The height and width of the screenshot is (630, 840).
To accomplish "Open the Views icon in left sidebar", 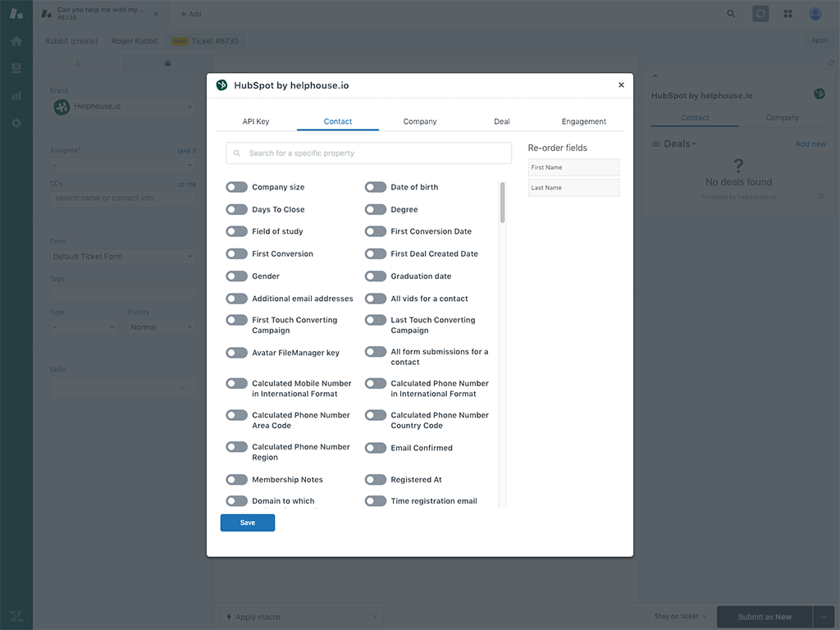I will coord(16,68).
